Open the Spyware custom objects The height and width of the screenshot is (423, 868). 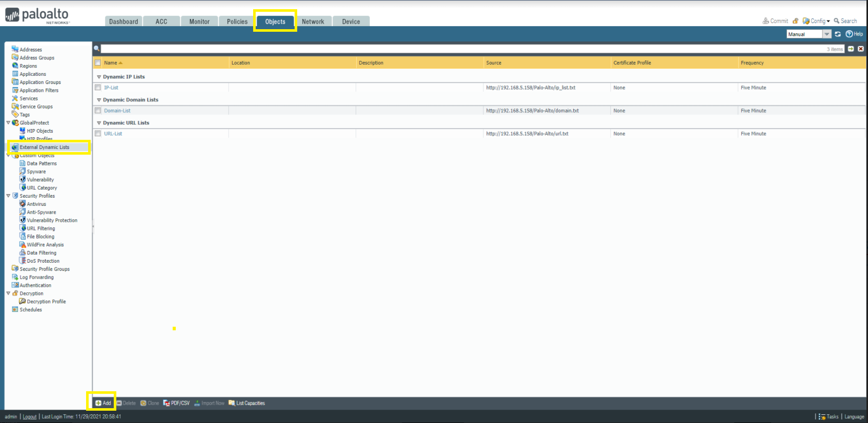36,172
